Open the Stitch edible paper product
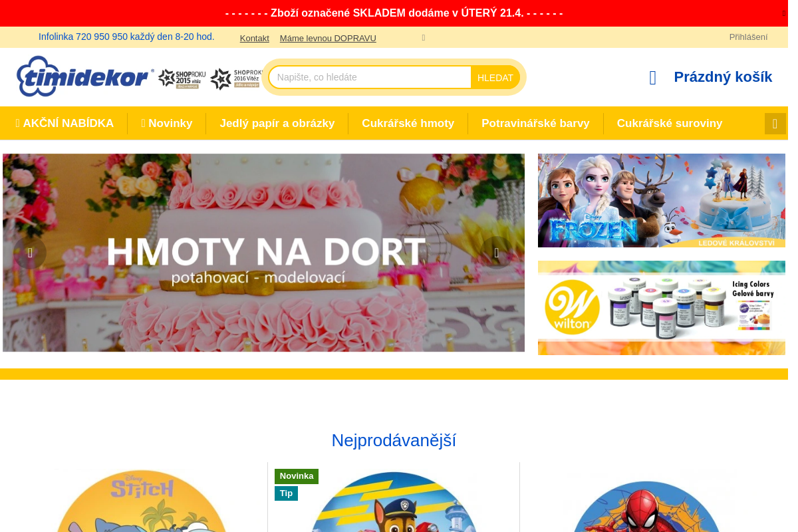 coord(141,500)
